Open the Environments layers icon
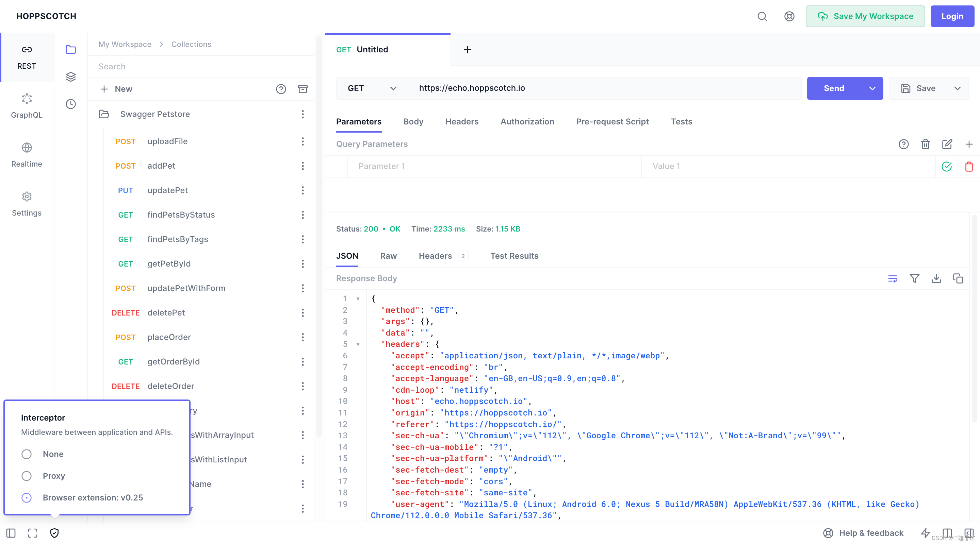Viewport: 980px width, 544px height. click(71, 76)
